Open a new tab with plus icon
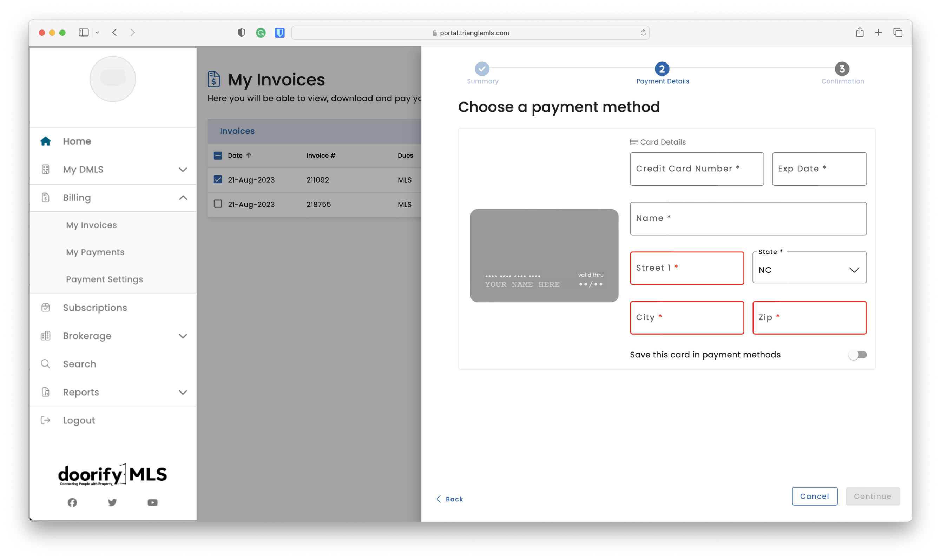The height and width of the screenshot is (560, 941). (879, 32)
